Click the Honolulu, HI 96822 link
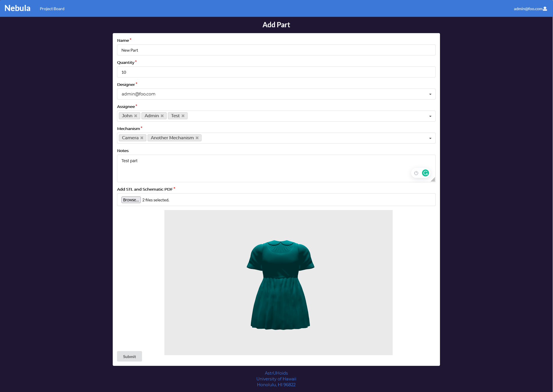The width and height of the screenshot is (553, 392). tap(276, 385)
